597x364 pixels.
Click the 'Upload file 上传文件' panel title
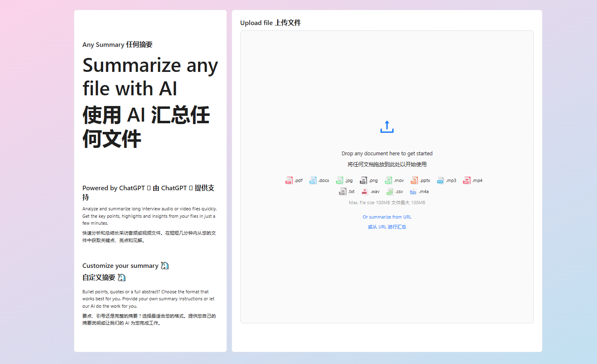pos(270,23)
